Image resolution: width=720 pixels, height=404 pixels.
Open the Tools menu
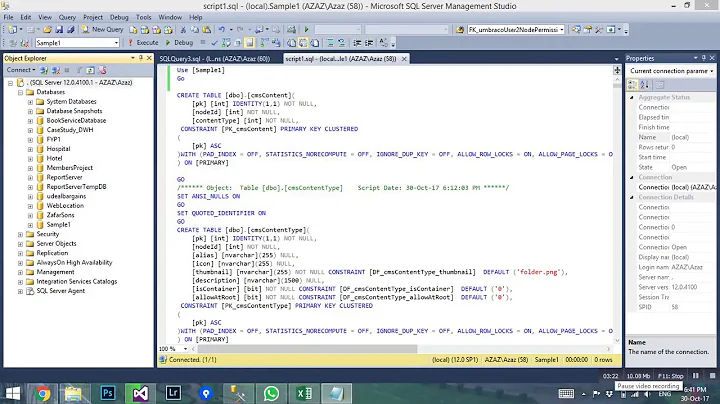pos(143,17)
